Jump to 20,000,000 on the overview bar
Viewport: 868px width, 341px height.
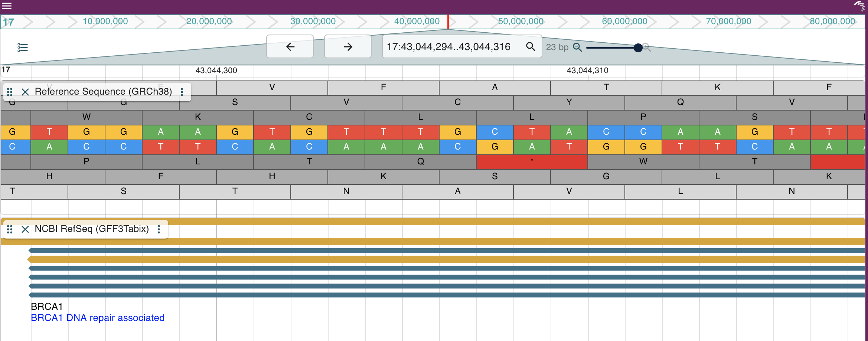coord(209,22)
